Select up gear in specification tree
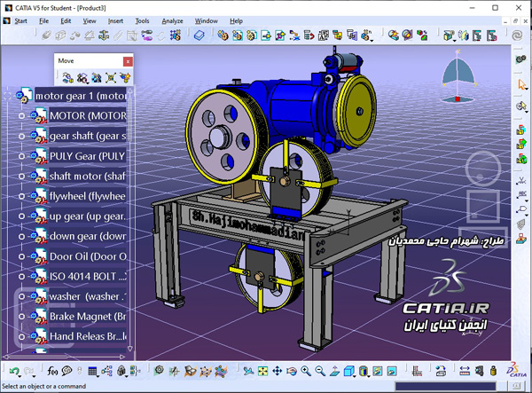 coord(88,216)
